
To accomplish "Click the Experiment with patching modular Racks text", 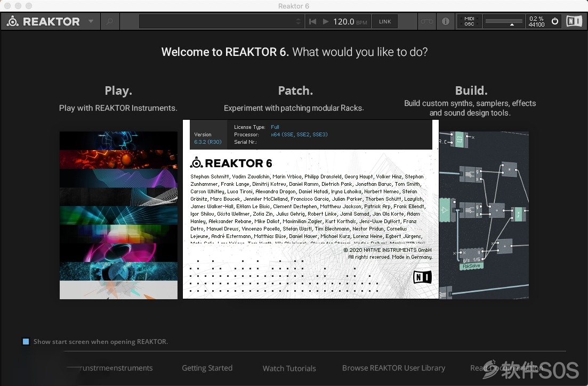I will 294,108.
